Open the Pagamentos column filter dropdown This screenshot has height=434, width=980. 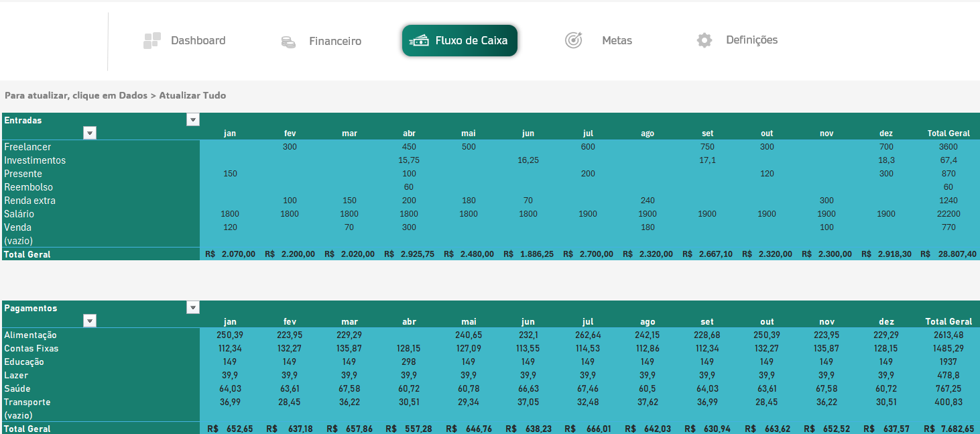pos(193,308)
